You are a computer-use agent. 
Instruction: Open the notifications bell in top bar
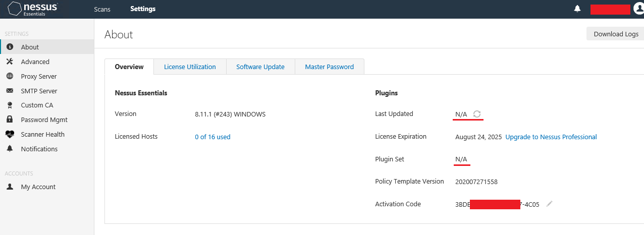[x=577, y=9]
